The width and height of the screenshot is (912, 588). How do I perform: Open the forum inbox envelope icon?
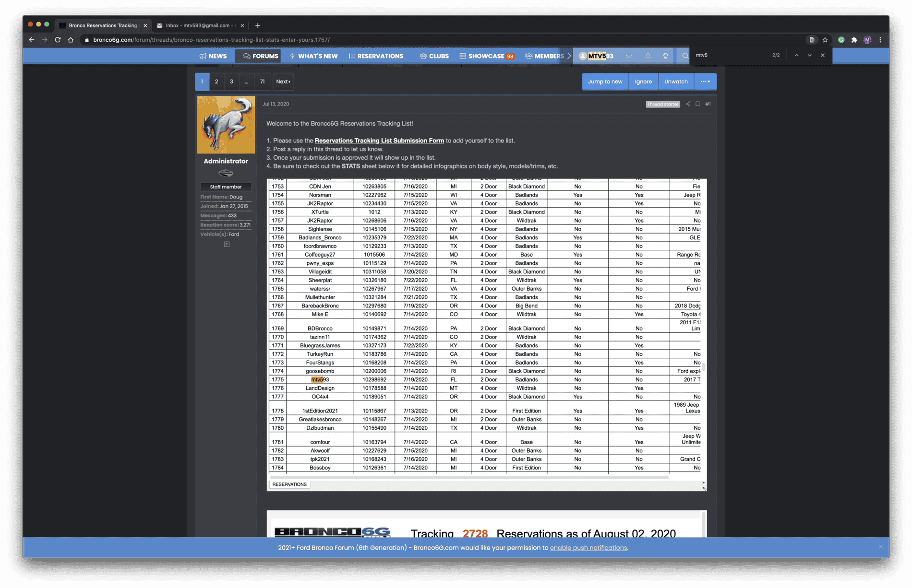(x=629, y=56)
